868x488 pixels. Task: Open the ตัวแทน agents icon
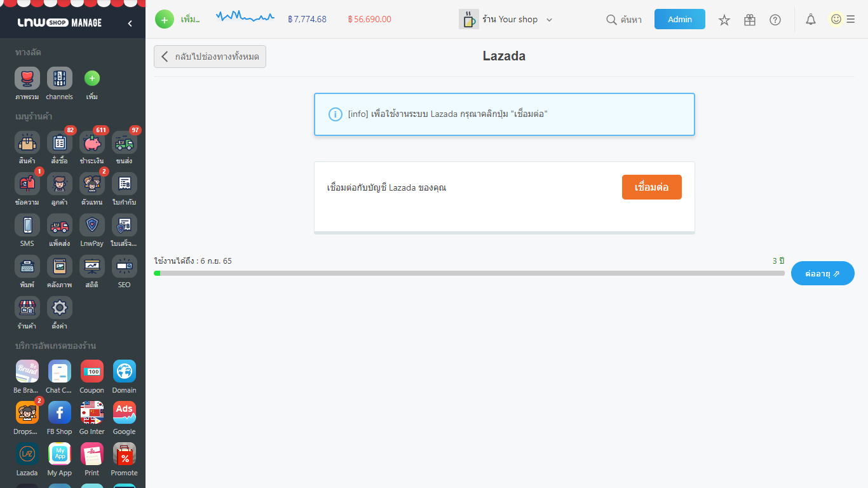pyautogui.click(x=92, y=184)
